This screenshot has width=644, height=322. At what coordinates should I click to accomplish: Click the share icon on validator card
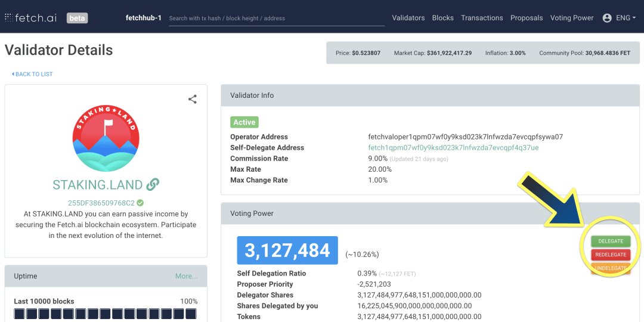(192, 100)
